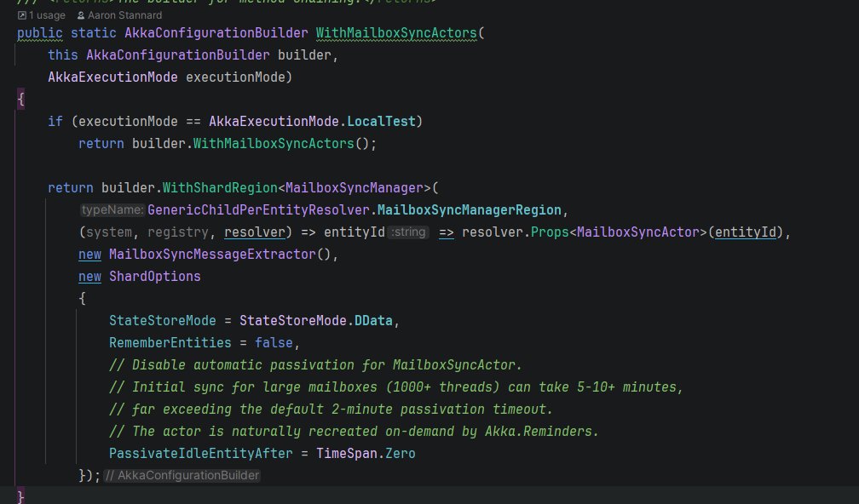The width and height of the screenshot is (859, 504).
Task: Click 'MailboxSyncMessageExtractor' constructor
Action: point(212,255)
